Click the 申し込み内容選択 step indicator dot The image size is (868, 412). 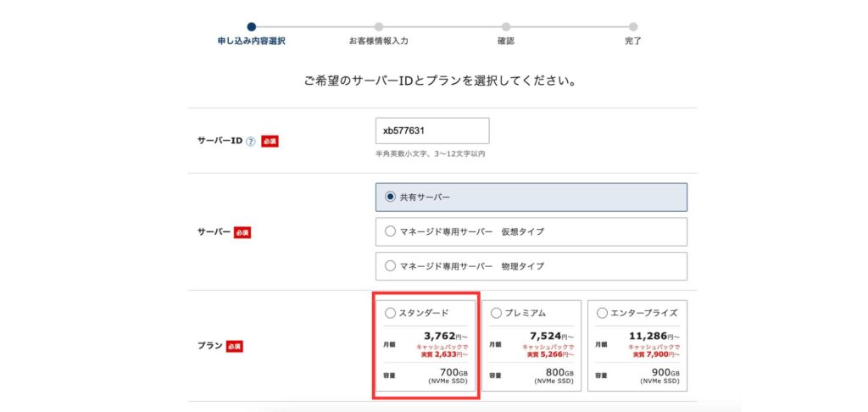[x=251, y=26]
